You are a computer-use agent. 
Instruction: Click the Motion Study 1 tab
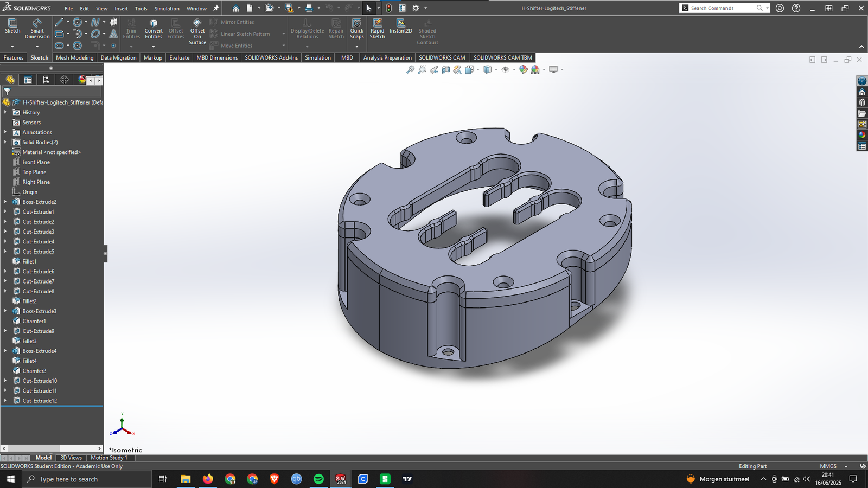coord(108,458)
